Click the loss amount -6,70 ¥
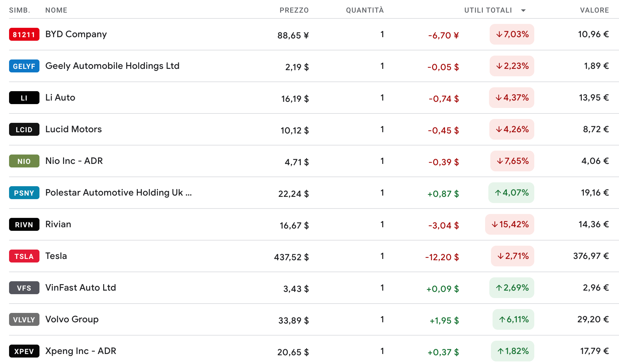Image resolution: width=619 pixels, height=364 pixels. coord(443,35)
